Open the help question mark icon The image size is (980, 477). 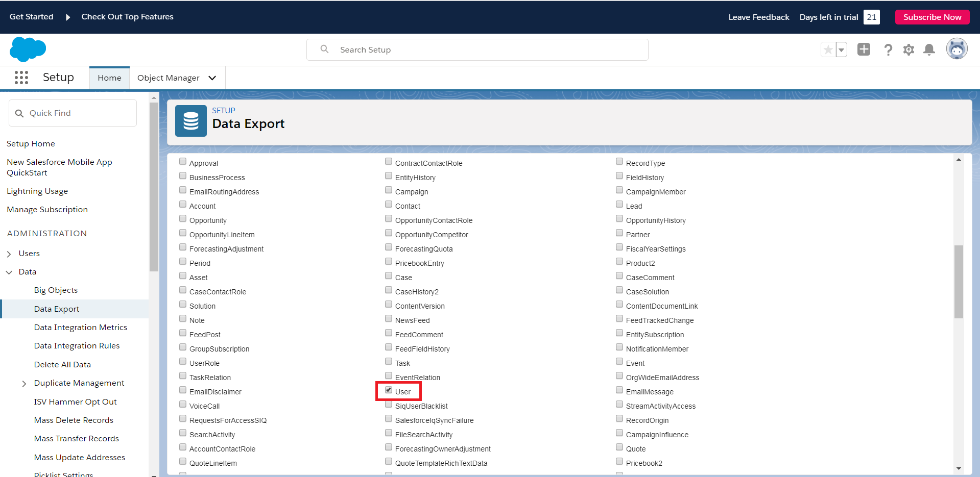[x=888, y=49]
